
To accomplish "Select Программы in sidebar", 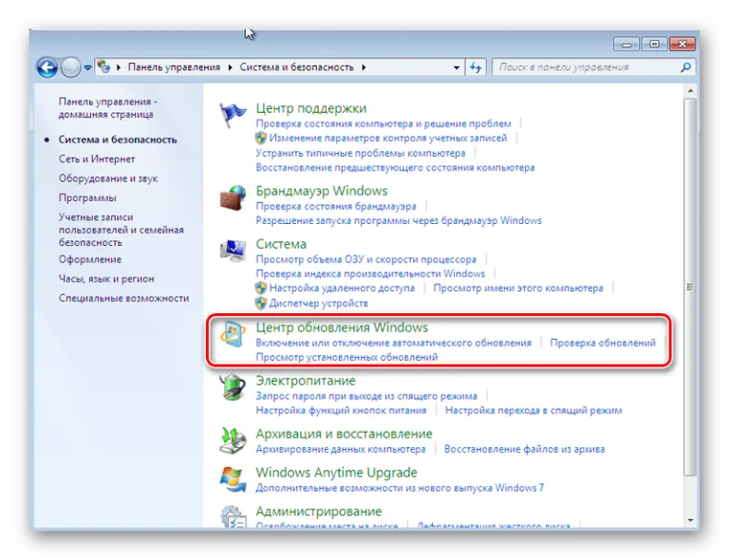I will (x=87, y=197).
